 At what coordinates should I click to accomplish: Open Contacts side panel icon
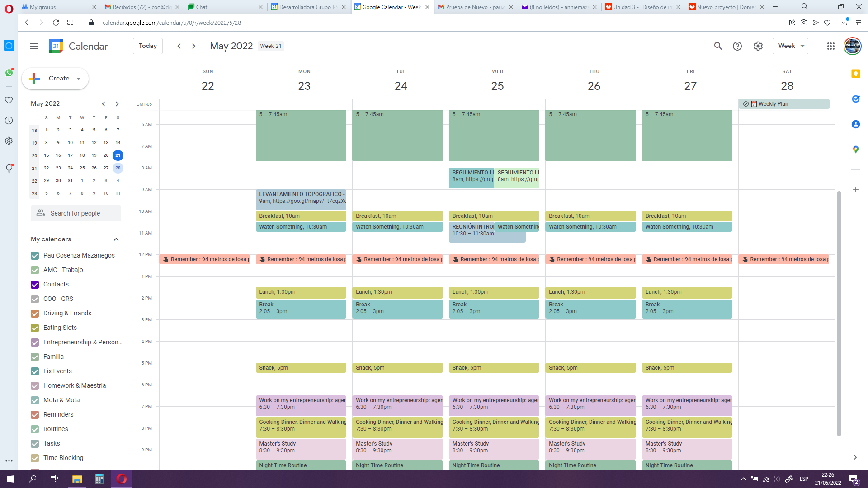tap(856, 124)
